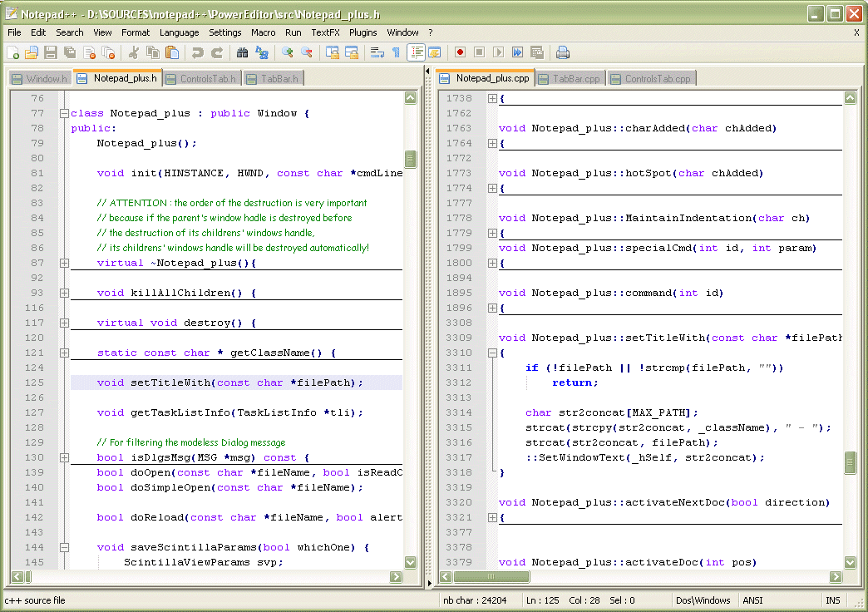Open the Language menu
The width and height of the screenshot is (868, 612).
coord(180,32)
